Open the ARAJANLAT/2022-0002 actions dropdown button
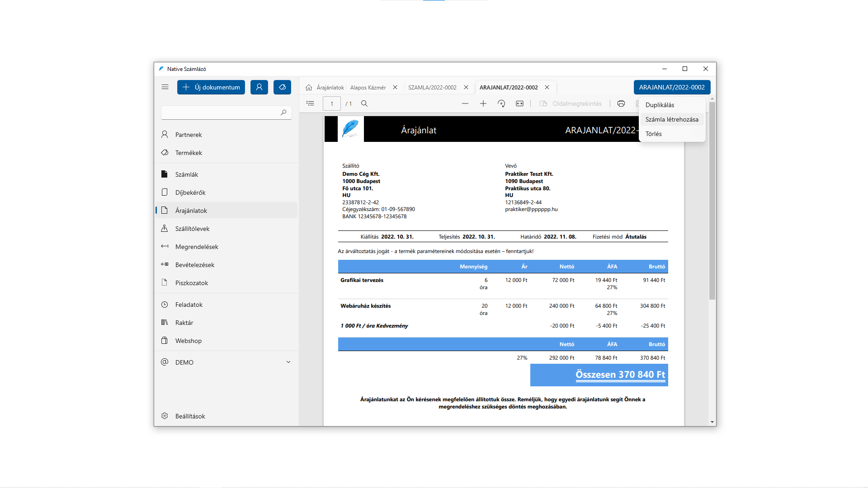The height and width of the screenshot is (488, 868). 672,87
